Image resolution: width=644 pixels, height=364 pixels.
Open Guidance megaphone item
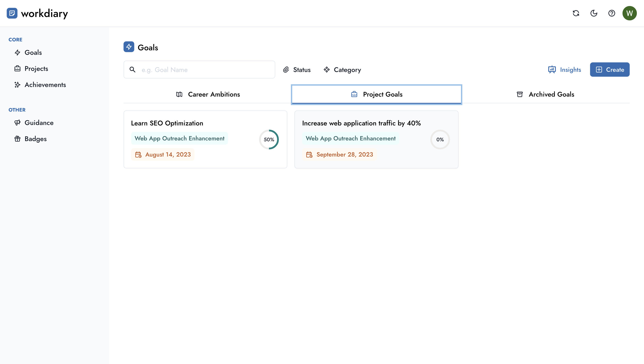(x=39, y=123)
